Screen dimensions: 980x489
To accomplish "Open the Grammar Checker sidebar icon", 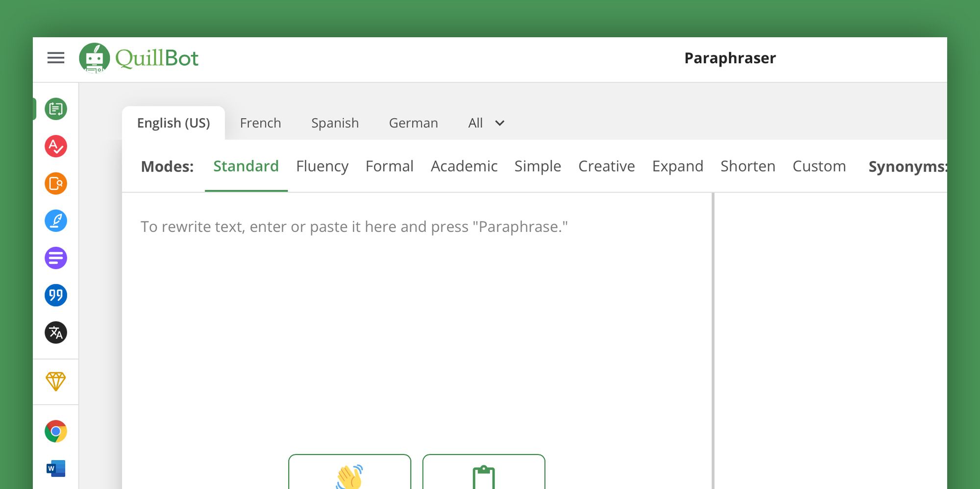I will click(x=56, y=146).
